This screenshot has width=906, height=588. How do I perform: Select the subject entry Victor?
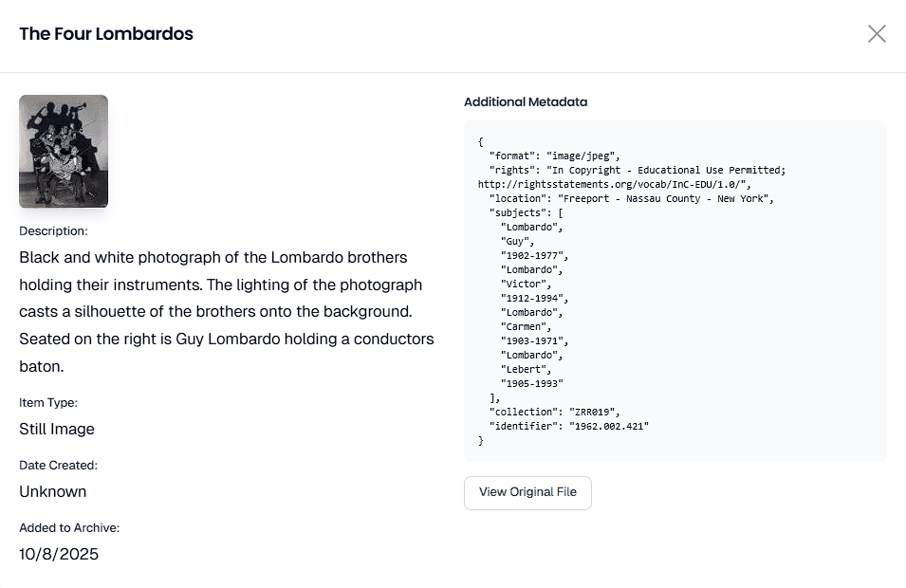(x=524, y=284)
